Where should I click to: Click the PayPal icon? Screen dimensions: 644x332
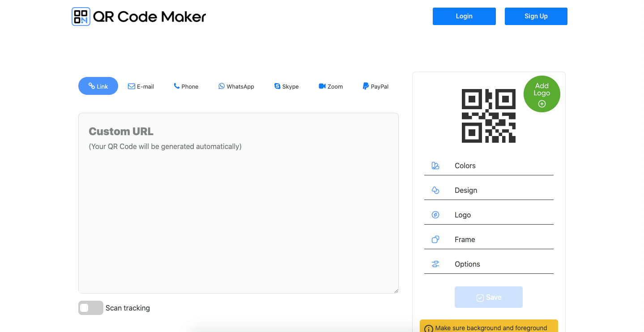tap(365, 86)
